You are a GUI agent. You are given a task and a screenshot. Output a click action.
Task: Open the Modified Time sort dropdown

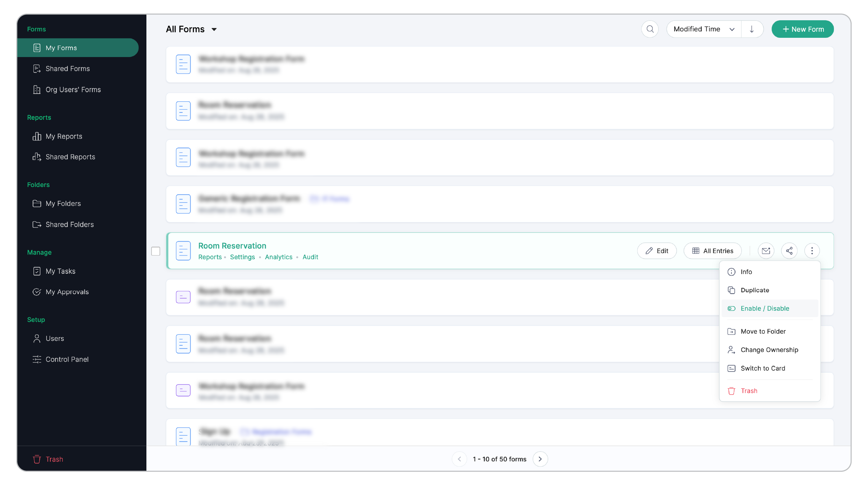pos(703,29)
